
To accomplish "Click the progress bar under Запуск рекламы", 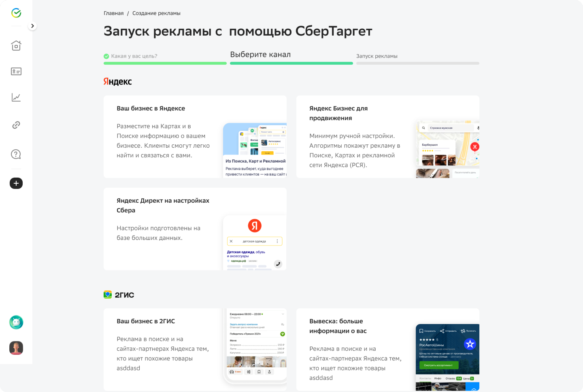I will click(418, 64).
